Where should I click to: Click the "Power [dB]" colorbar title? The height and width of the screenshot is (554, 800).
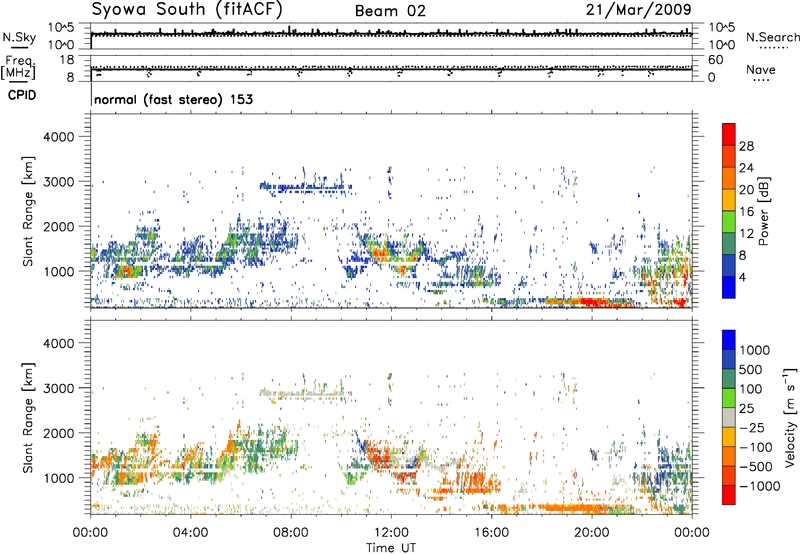pyautogui.click(x=763, y=211)
